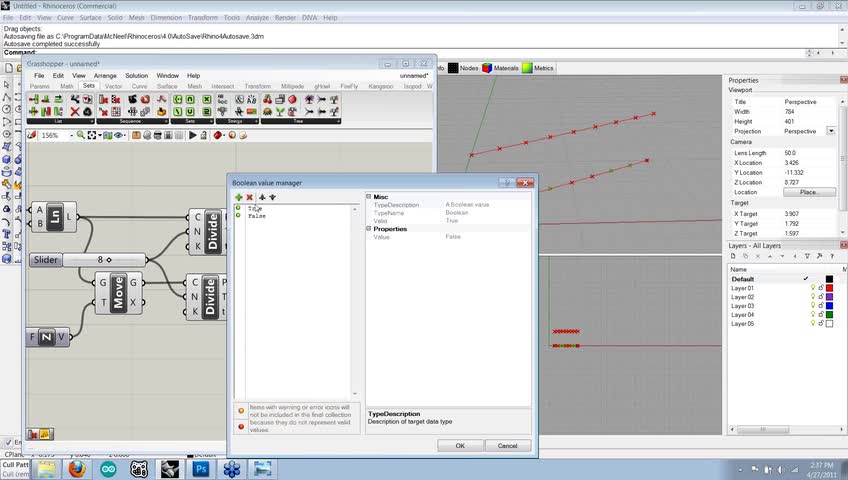Open the Arrange menu in Grasshopper
Screen dimensions: 848x480
click(x=105, y=76)
